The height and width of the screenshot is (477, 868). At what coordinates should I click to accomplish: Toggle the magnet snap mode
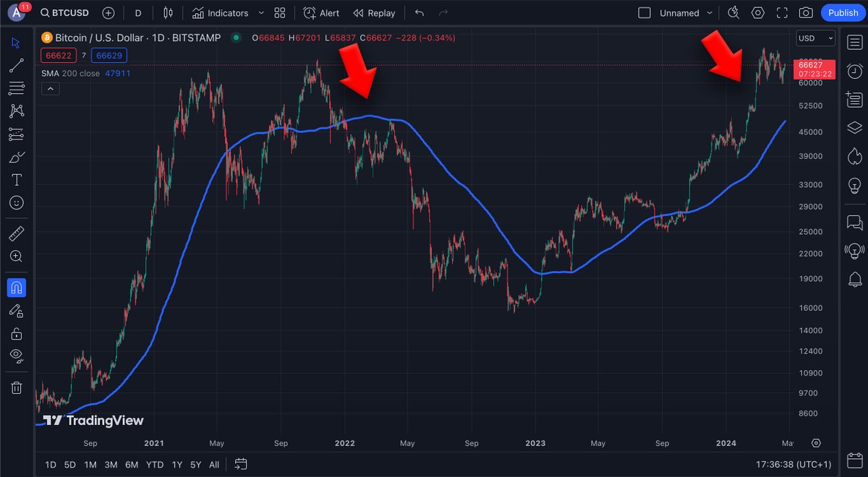tap(16, 288)
